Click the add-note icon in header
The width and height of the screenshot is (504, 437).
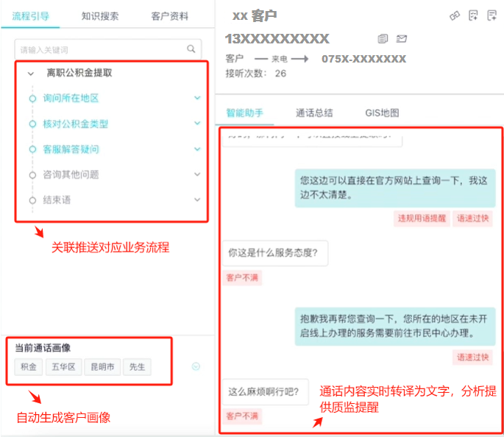click(x=491, y=15)
